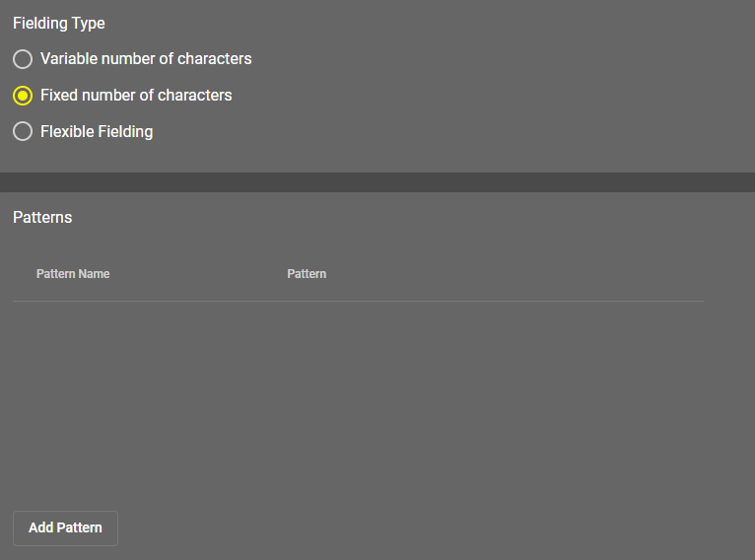Click the "Fixed number of characters" label text
The image size is (755, 560).
pyautogui.click(x=136, y=96)
